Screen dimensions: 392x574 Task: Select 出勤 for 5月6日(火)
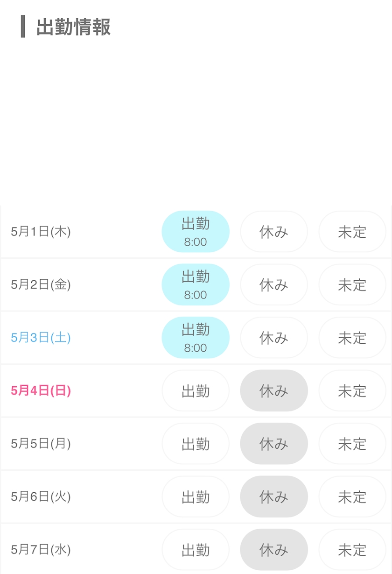[196, 496]
